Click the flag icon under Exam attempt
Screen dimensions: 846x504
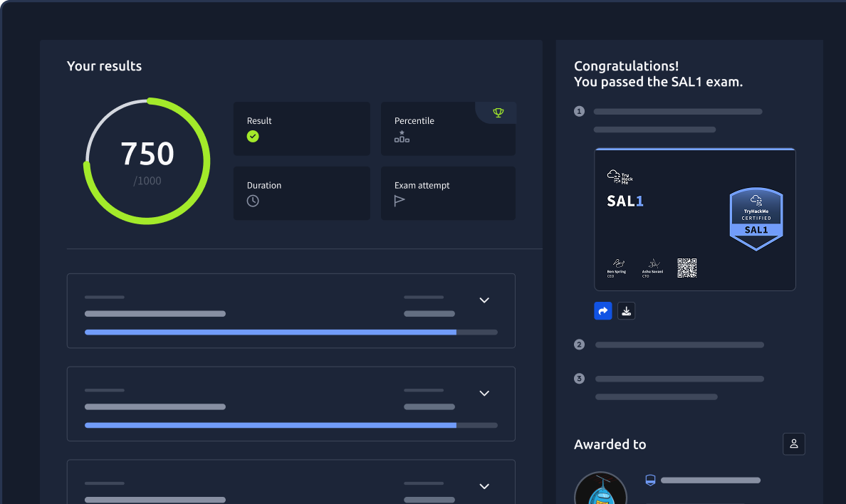(399, 201)
